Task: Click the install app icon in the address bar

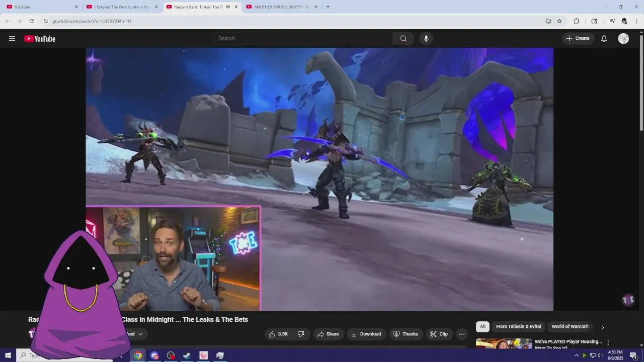Action: (548, 21)
